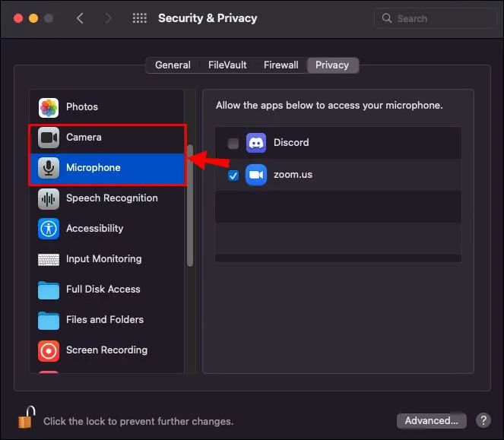Click the Full Disk Access folder icon
The image size is (504, 440).
(x=49, y=290)
